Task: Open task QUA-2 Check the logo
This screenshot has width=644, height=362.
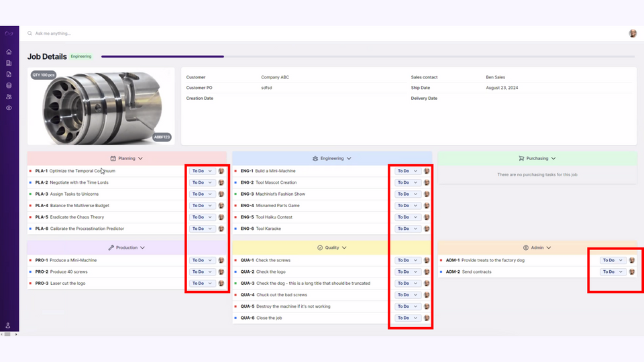Action: coord(263,271)
